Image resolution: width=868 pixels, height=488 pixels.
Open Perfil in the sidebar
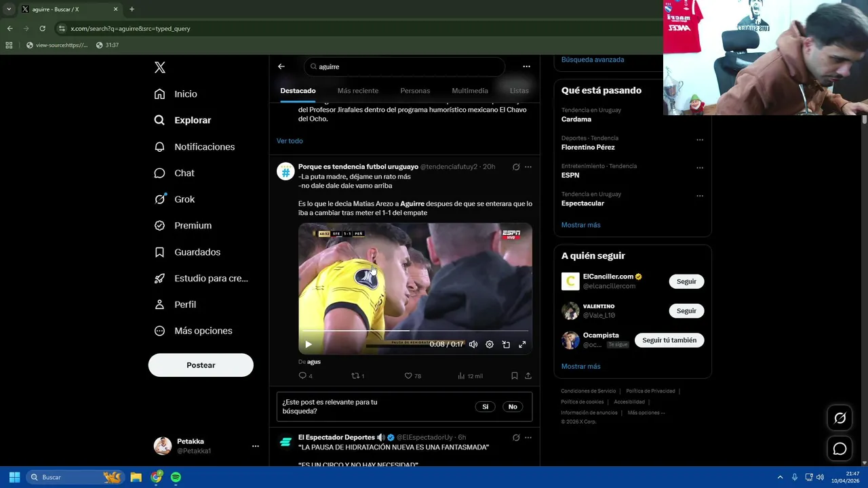coord(175,304)
